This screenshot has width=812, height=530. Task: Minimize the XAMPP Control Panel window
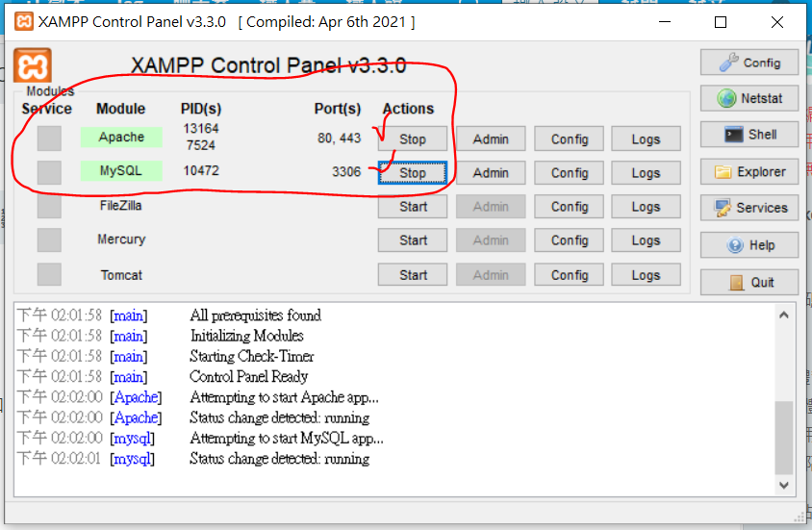click(x=665, y=22)
